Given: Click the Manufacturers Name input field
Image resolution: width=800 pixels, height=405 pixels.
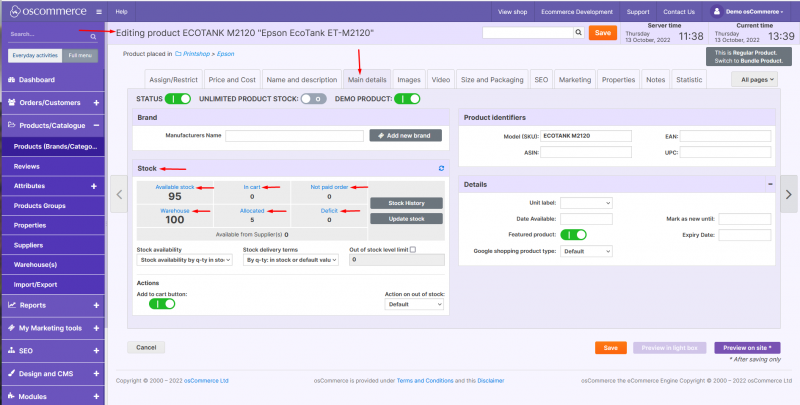Looking at the screenshot, I should [x=294, y=135].
